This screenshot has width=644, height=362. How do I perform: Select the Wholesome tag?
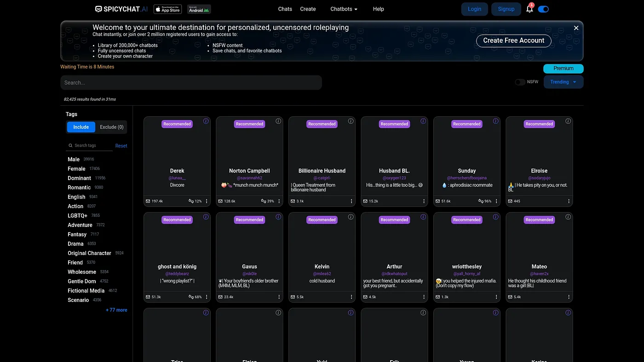point(82,272)
